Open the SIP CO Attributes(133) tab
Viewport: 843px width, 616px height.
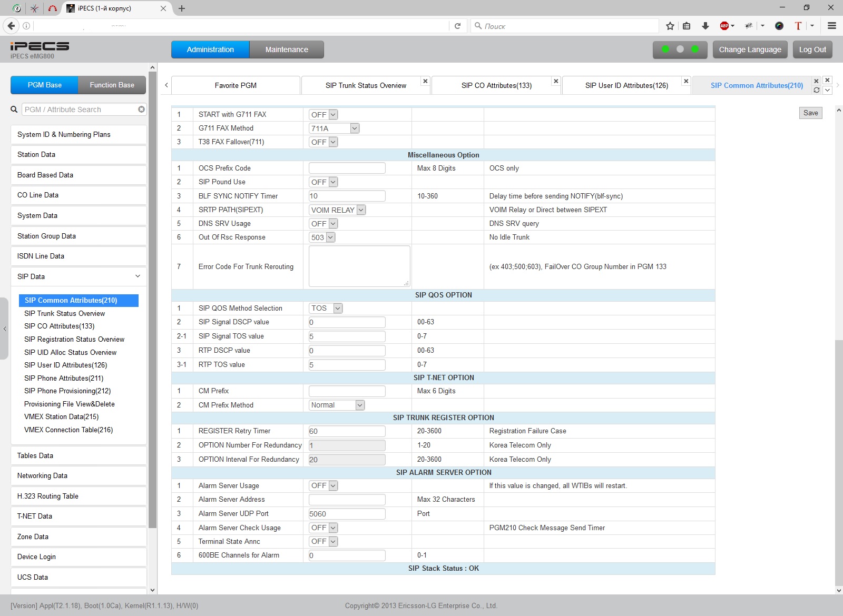[x=496, y=85]
